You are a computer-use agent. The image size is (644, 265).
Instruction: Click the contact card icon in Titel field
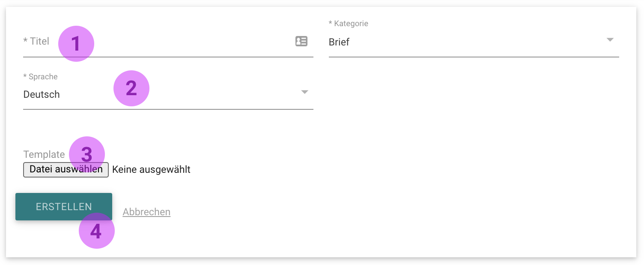(x=301, y=41)
